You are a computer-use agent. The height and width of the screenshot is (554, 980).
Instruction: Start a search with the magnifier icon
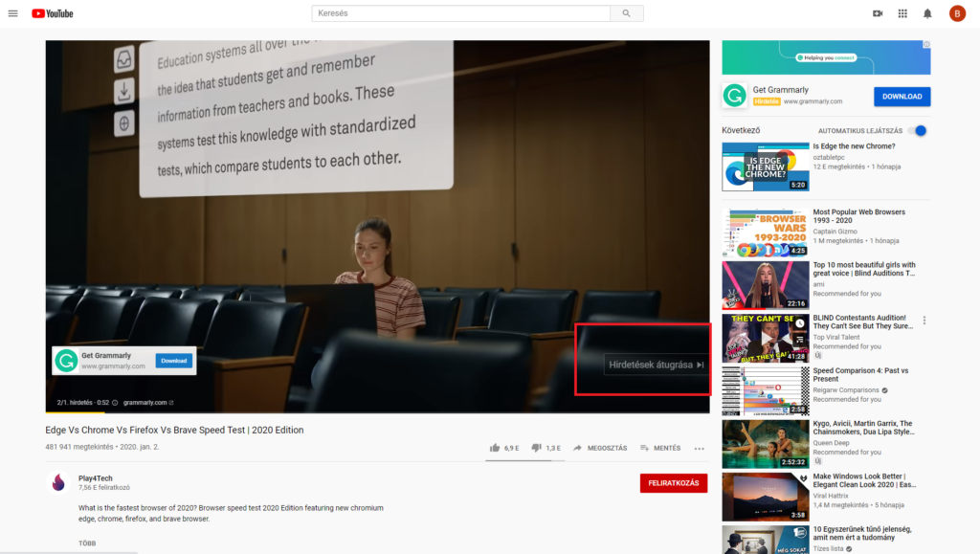click(626, 13)
